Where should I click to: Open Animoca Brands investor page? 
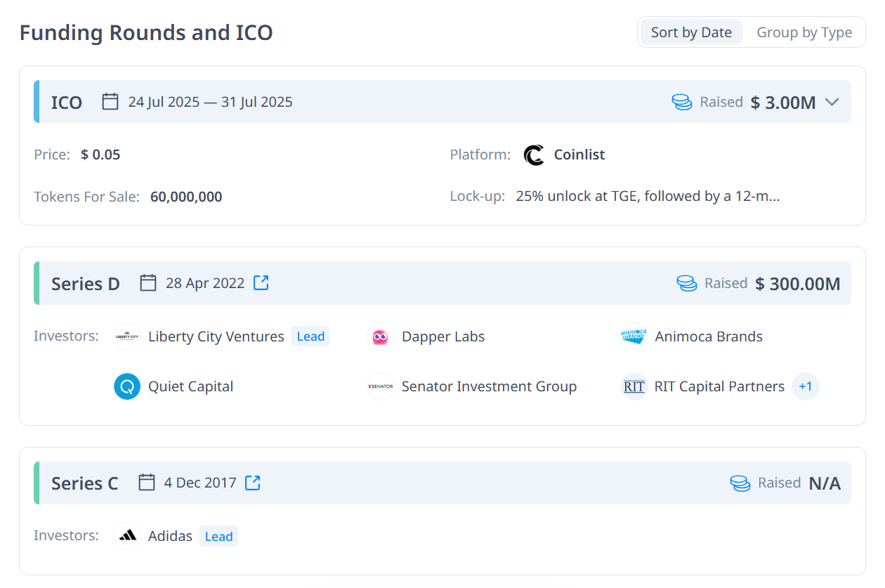pyautogui.click(x=709, y=337)
